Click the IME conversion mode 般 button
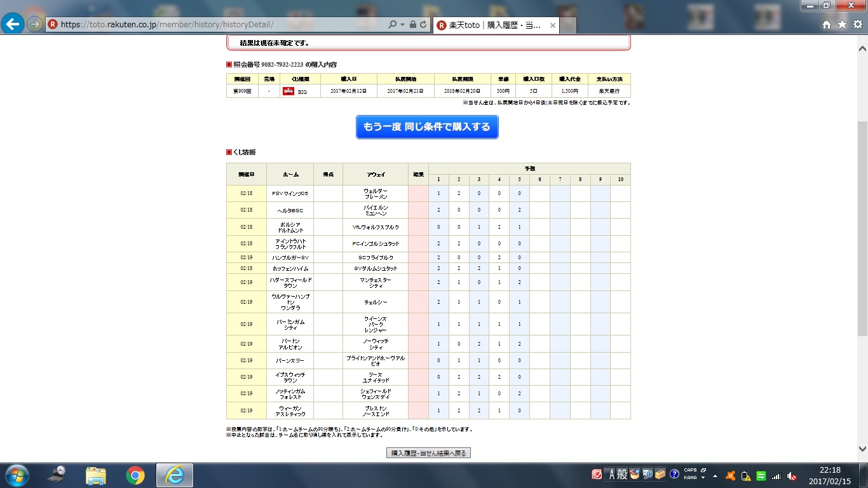The image size is (868, 488). coord(622,475)
